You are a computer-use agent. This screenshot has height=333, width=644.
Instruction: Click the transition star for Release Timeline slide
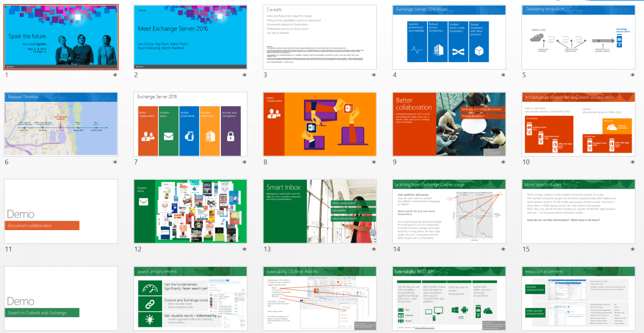pyautogui.click(x=115, y=162)
